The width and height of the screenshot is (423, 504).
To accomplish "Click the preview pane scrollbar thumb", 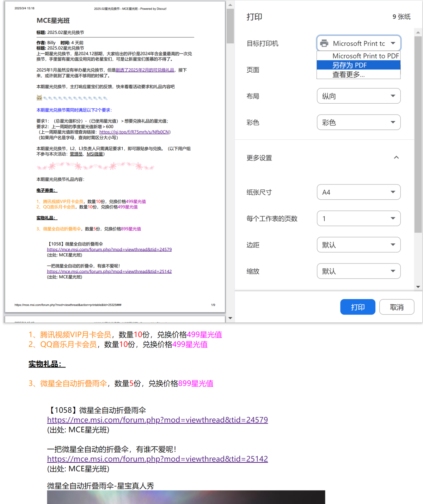I will click(x=230, y=26).
